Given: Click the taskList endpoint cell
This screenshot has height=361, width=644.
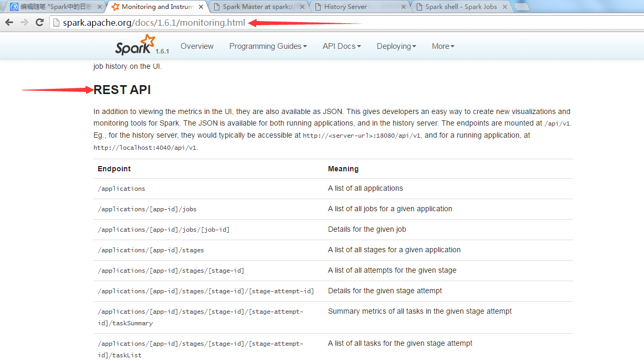Looking at the screenshot, I should (200, 349).
